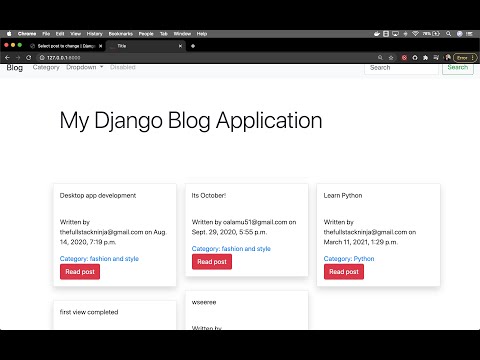The height and width of the screenshot is (360, 480).
Task: Open category link on Its October! card
Action: pyautogui.click(x=231, y=249)
